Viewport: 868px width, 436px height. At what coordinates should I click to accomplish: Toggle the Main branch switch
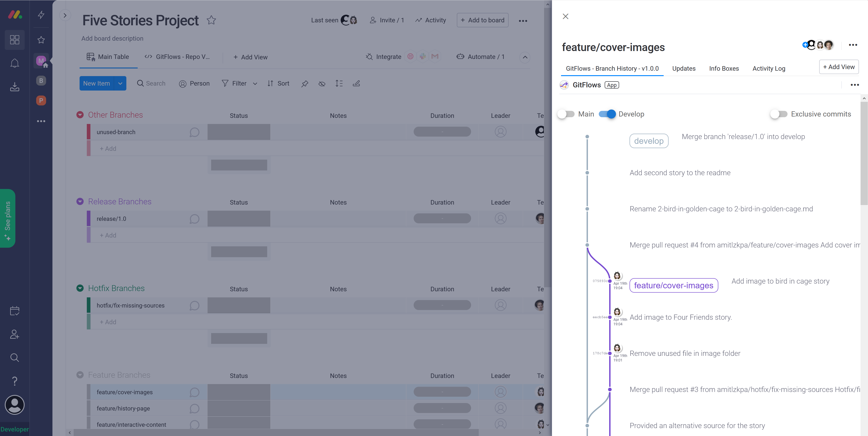pyautogui.click(x=566, y=114)
